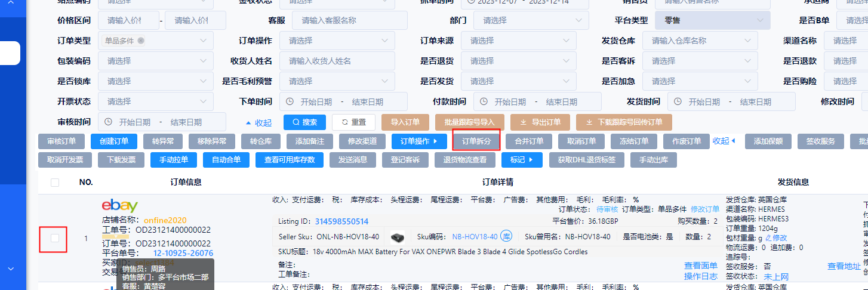
Task: Click 批量跟踪号导入 button
Action: [x=470, y=122]
